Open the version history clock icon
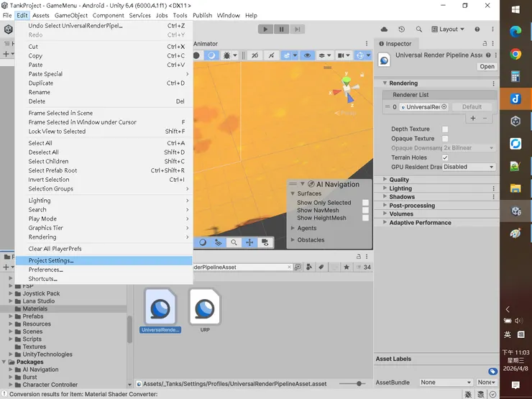Viewport: 532px width, 399px height. [x=402, y=29]
